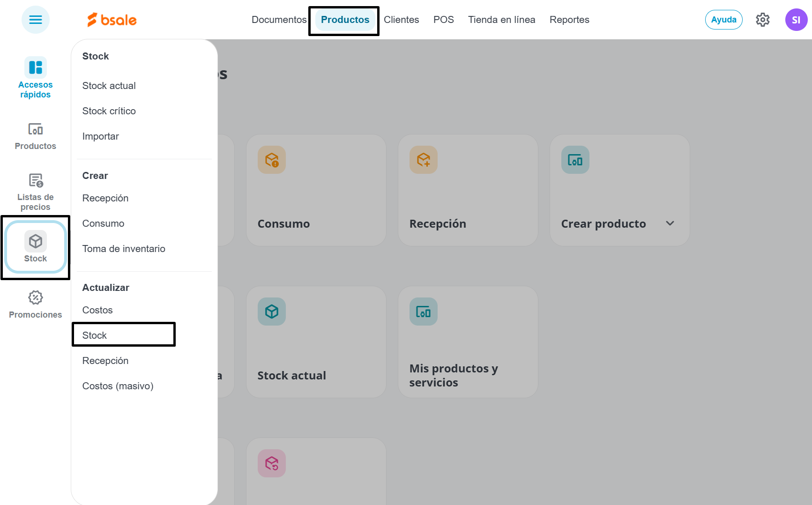This screenshot has width=812, height=505.
Task: Click the Stock actual card icon
Action: [272, 312]
